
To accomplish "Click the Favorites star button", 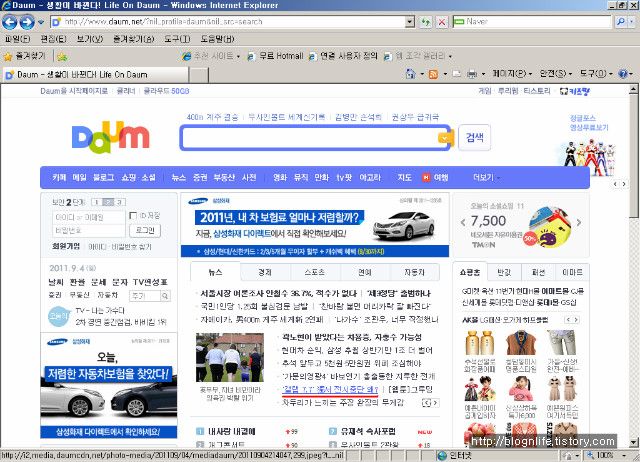I will tap(25, 56).
